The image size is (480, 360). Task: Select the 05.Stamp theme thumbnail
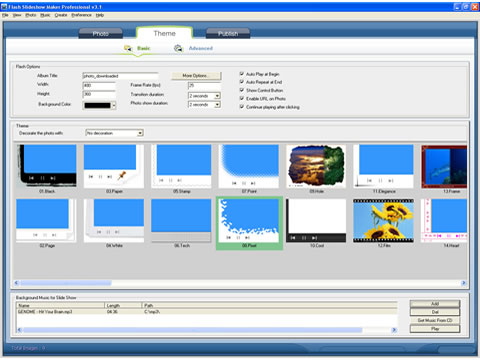182,166
